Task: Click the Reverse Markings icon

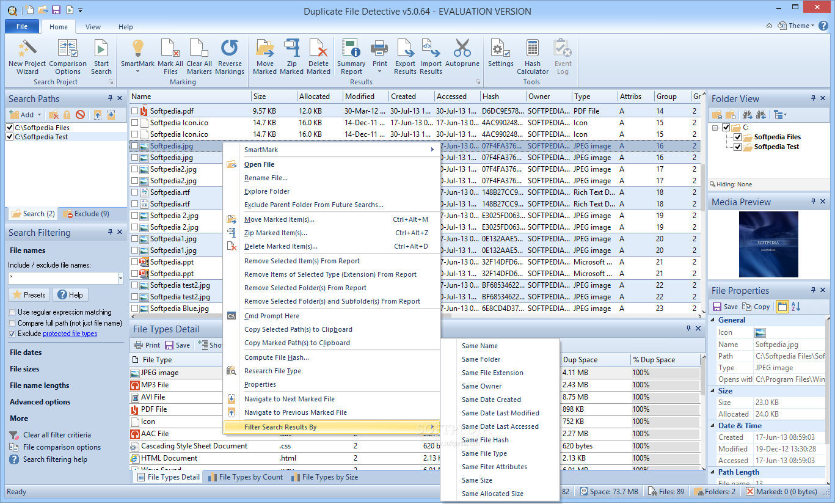Action: pyautogui.click(x=230, y=57)
